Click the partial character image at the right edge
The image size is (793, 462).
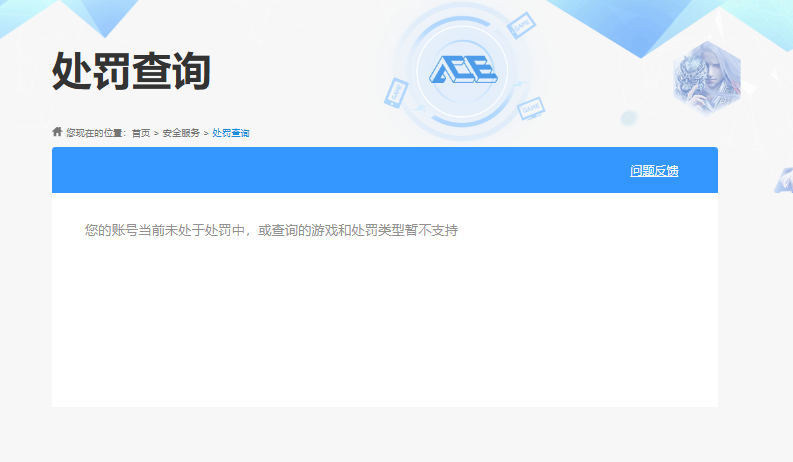pyautogui.click(x=783, y=179)
